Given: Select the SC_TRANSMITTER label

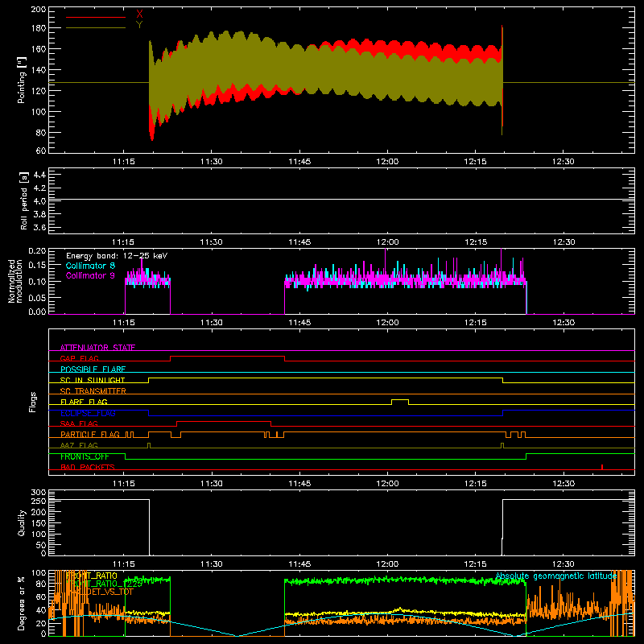Looking at the screenshot, I should click(93, 390).
